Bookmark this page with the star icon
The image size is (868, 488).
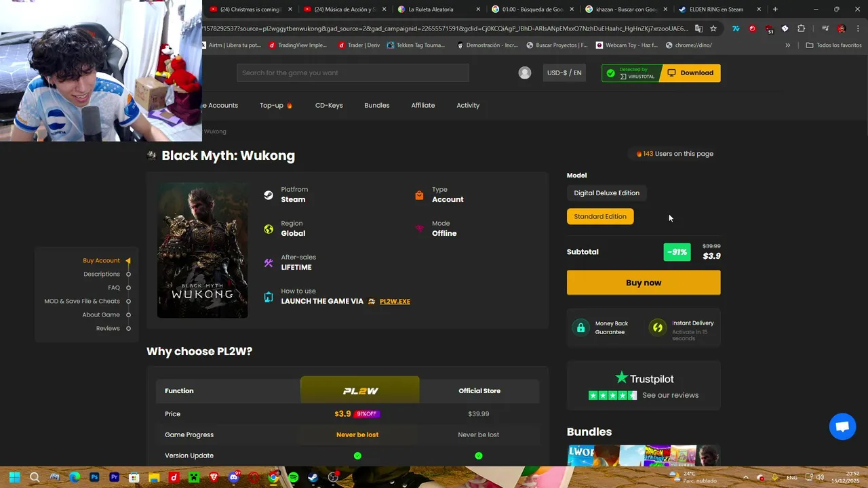[713, 28]
